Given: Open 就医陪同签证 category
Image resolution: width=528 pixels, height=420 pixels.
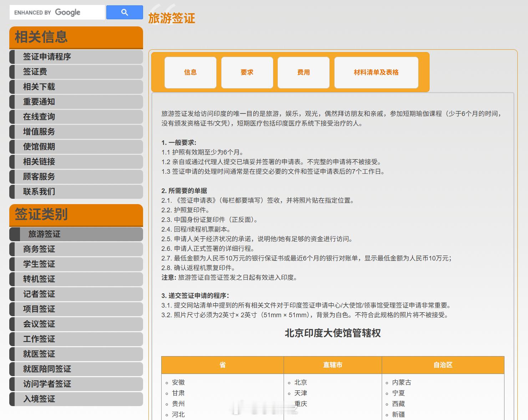Looking at the screenshot, I should 76,369.
